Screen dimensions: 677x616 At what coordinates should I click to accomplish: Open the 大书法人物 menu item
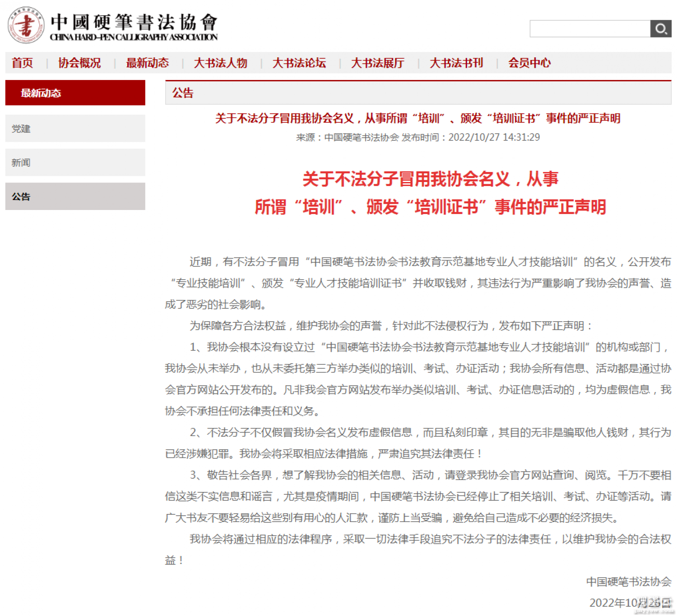(x=221, y=63)
